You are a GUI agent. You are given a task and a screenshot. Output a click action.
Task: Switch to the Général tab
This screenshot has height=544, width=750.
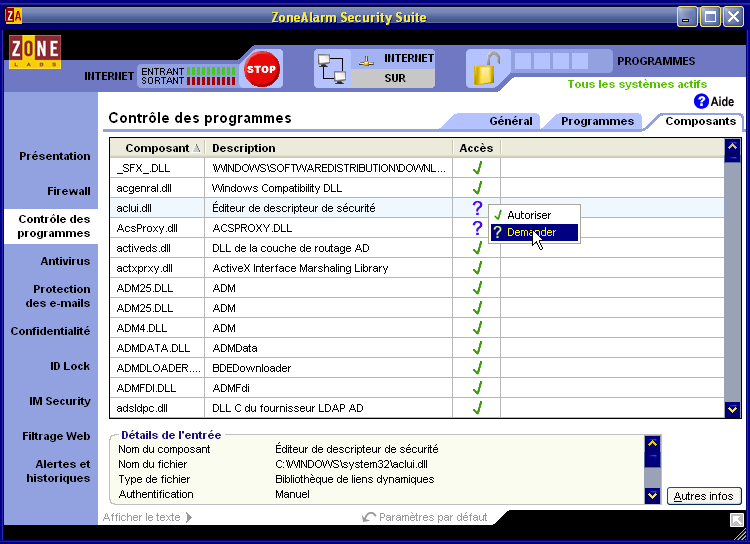510,121
